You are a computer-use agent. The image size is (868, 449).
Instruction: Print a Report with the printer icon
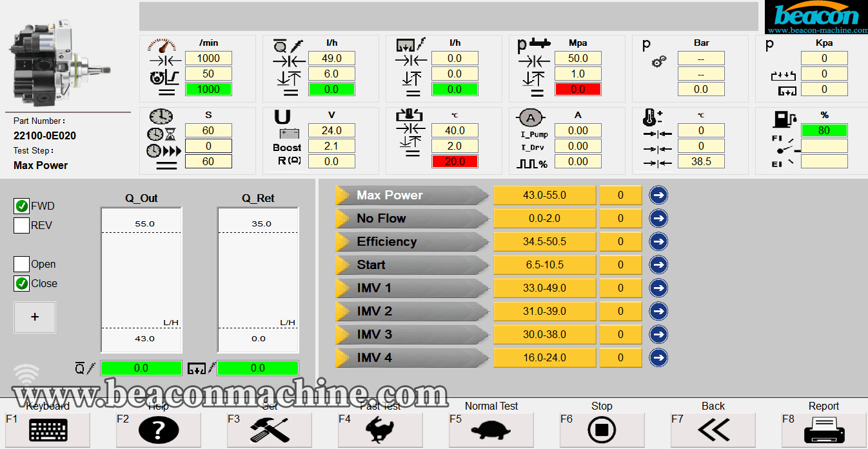click(x=824, y=429)
